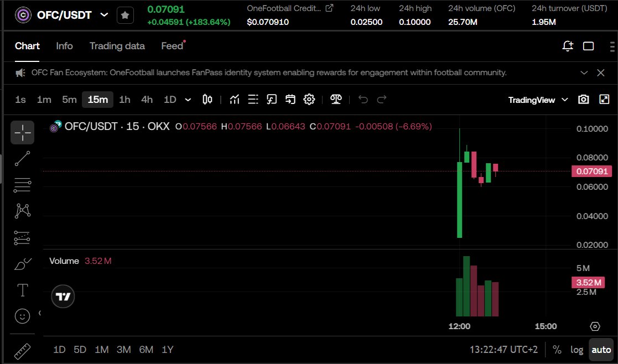The height and width of the screenshot is (364, 618).
Task: Set chart range to 1M
Action: click(102, 350)
